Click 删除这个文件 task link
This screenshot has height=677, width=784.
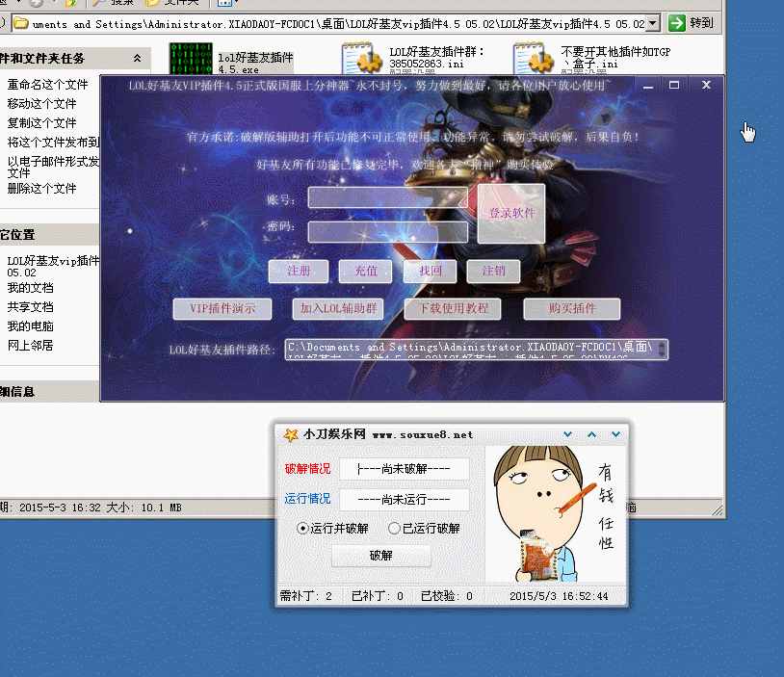point(41,188)
